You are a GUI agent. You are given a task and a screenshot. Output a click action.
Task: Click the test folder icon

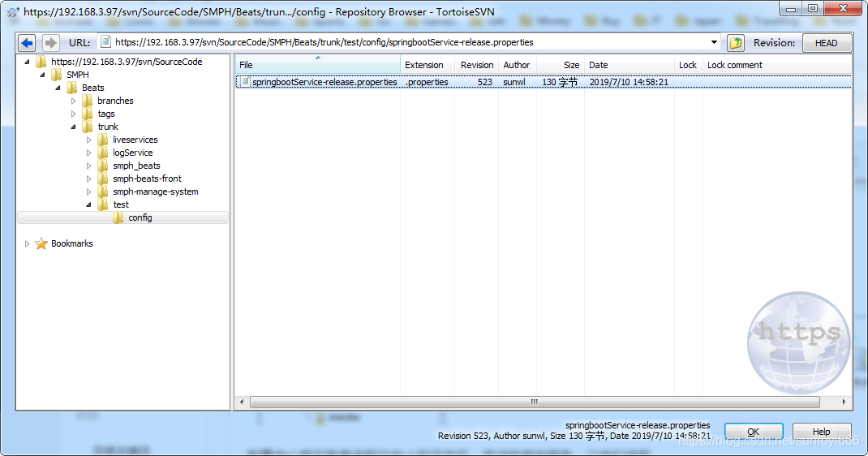pos(103,204)
